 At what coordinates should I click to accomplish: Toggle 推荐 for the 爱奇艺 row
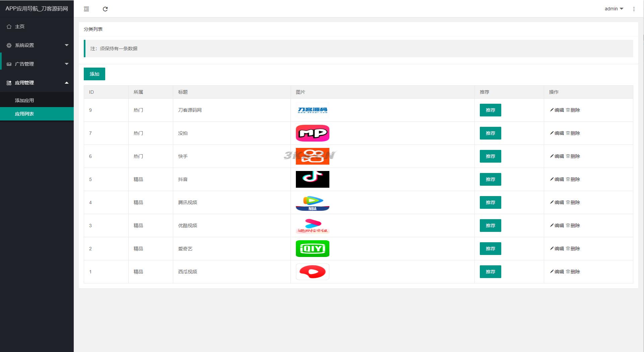click(x=490, y=249)
